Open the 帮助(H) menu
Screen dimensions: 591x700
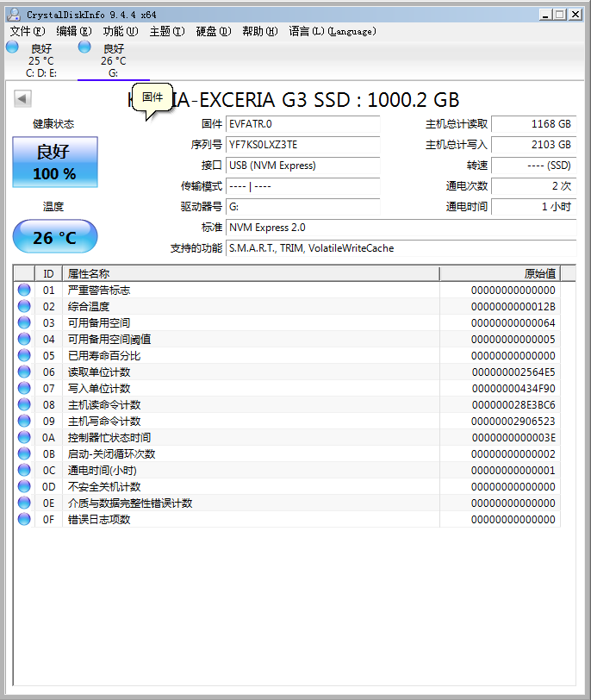point(260,31)
